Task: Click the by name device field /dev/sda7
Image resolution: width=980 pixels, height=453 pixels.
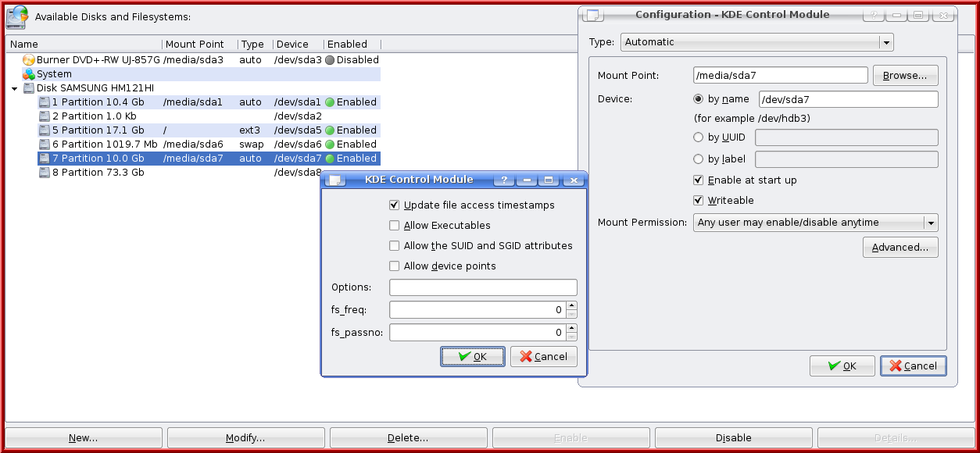Action: click(x=848, y=99)
